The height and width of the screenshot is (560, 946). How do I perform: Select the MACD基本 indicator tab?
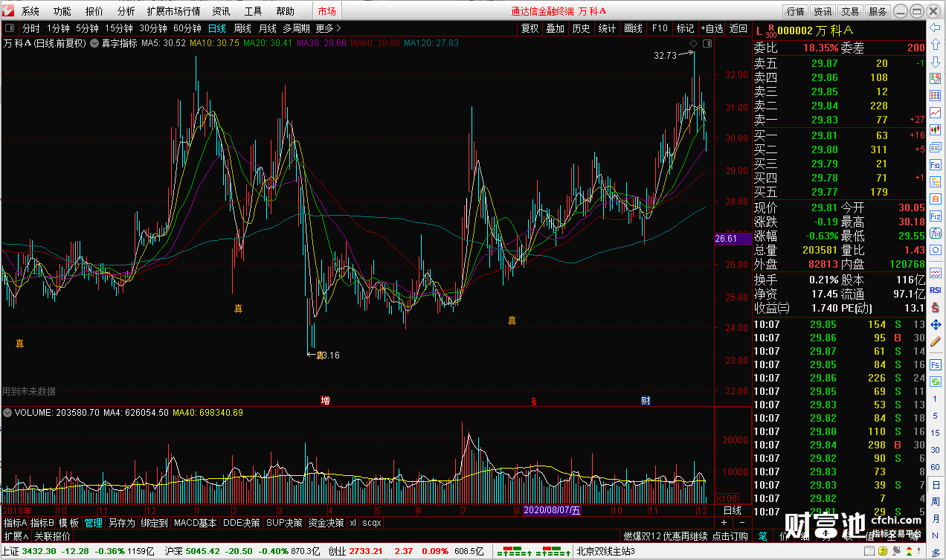(x=195, y=523)
